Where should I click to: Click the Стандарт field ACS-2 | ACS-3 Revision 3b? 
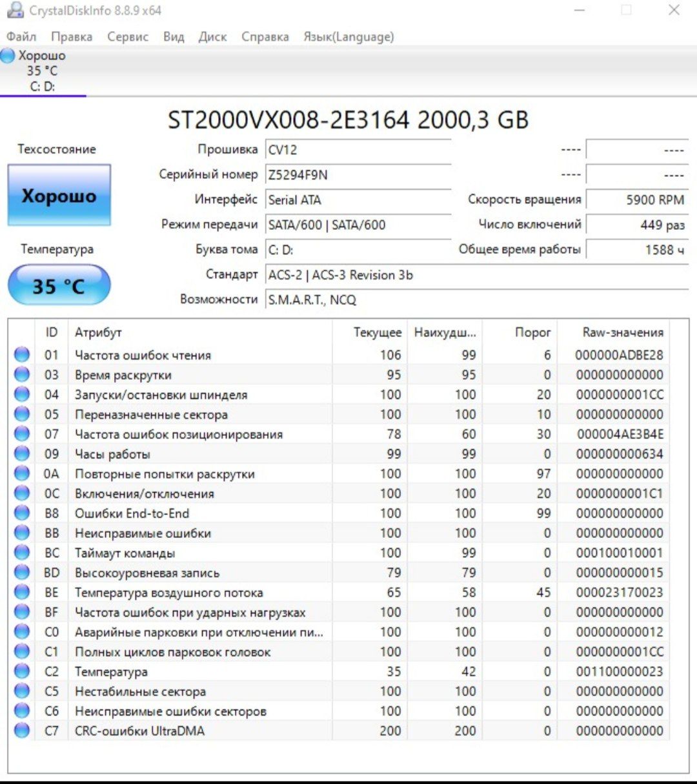[477, 275]
